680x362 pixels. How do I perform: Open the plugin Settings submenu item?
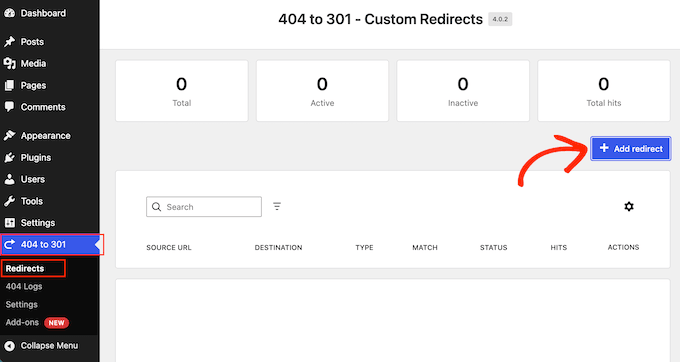(22, 304)
